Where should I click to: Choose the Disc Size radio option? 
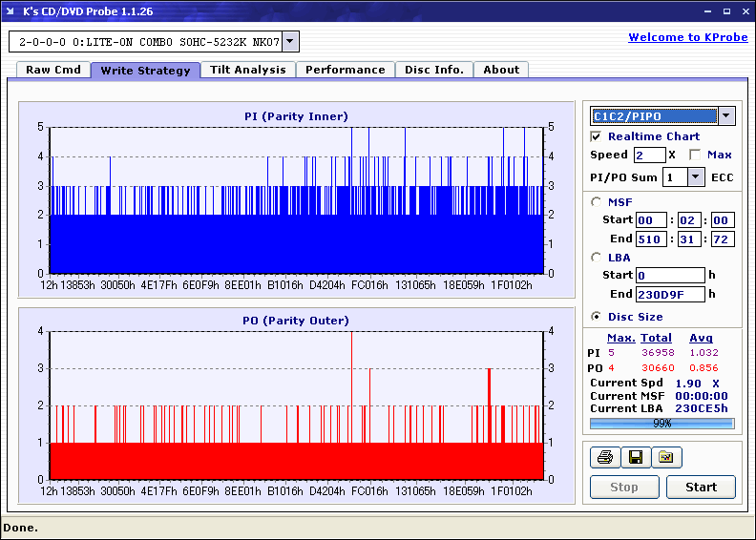click(x=597, y=317)
